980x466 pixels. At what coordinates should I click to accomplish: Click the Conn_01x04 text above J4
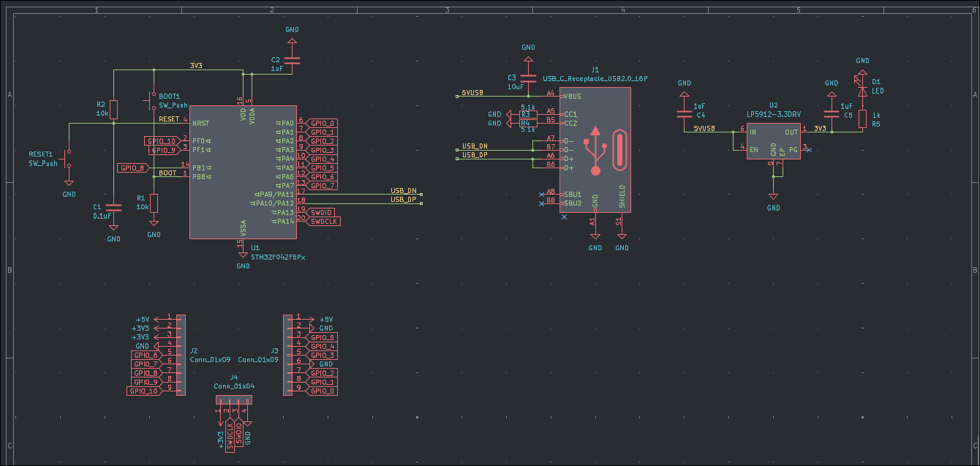pos(234,386)
